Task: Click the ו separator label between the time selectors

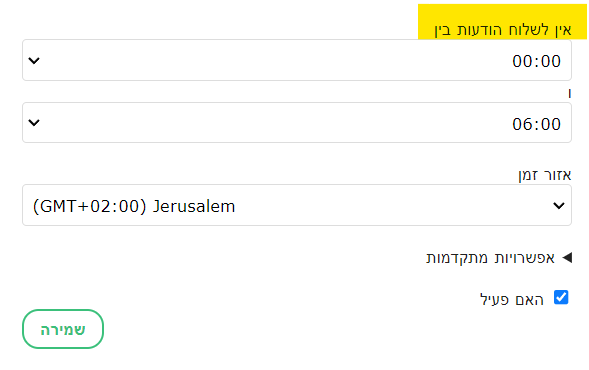Action: click(570, 93)
